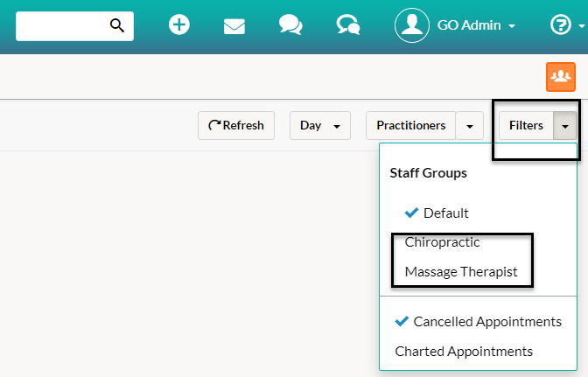Select the Massage Therapist staff group
This screenshot has width=588, height=377.
click(461, 272)
